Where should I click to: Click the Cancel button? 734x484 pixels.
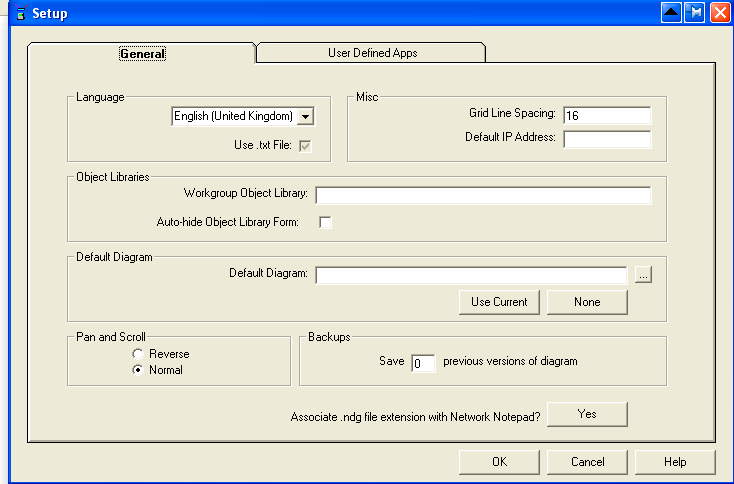(587, 462)
